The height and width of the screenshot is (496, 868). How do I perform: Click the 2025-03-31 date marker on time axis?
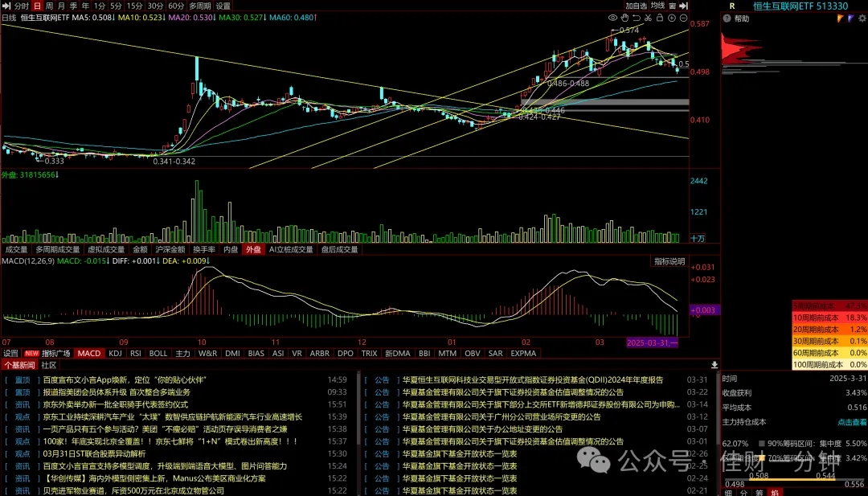(652, 342)
